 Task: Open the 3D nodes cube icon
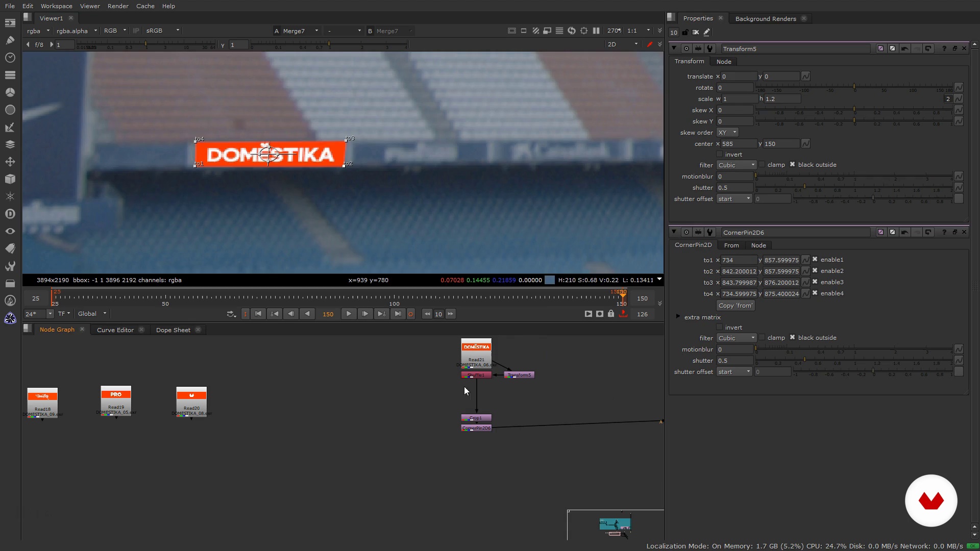[10, 179]
